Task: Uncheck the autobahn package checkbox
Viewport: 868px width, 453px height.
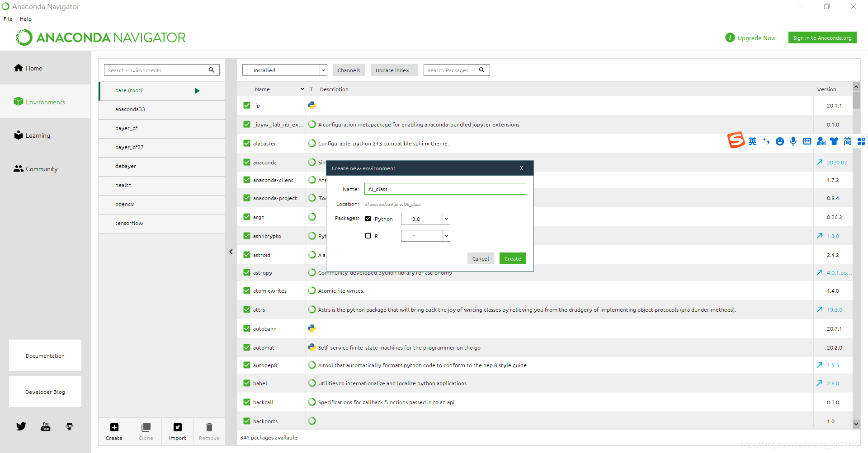Action: (247, 328)
